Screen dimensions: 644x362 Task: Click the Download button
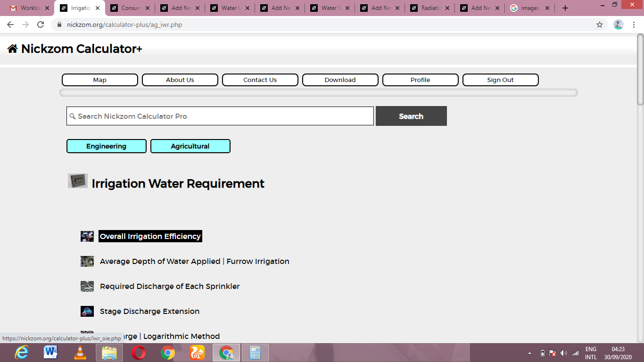[x=340, y=80]
